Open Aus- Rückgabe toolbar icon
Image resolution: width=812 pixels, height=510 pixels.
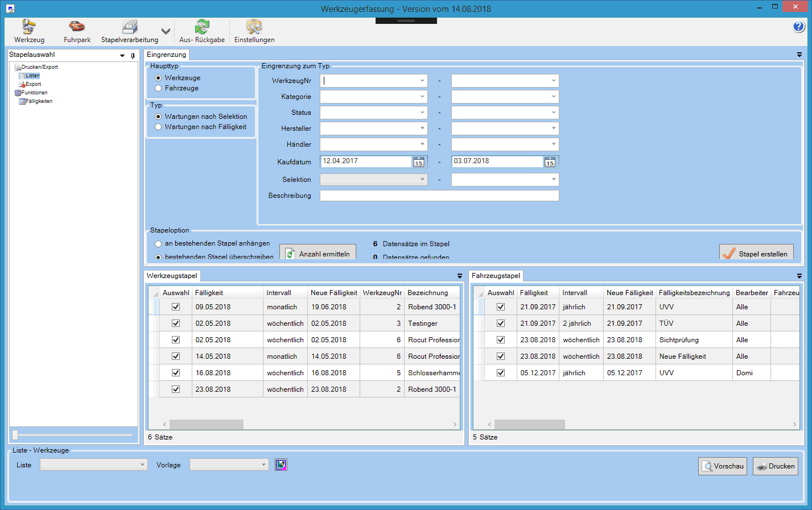click(202, 31)
